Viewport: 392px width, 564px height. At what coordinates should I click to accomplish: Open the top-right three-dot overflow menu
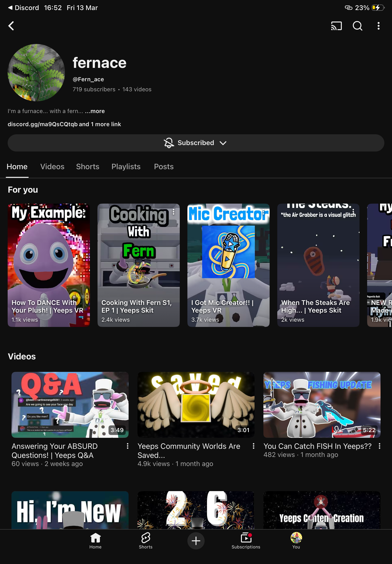[378, 26]
